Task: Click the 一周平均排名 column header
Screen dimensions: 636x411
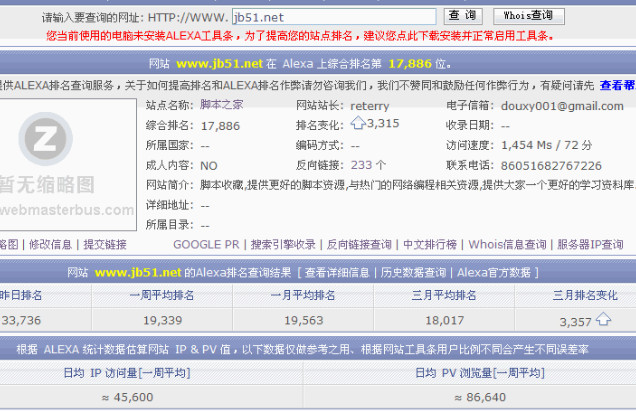Action: tap(162, 295)
